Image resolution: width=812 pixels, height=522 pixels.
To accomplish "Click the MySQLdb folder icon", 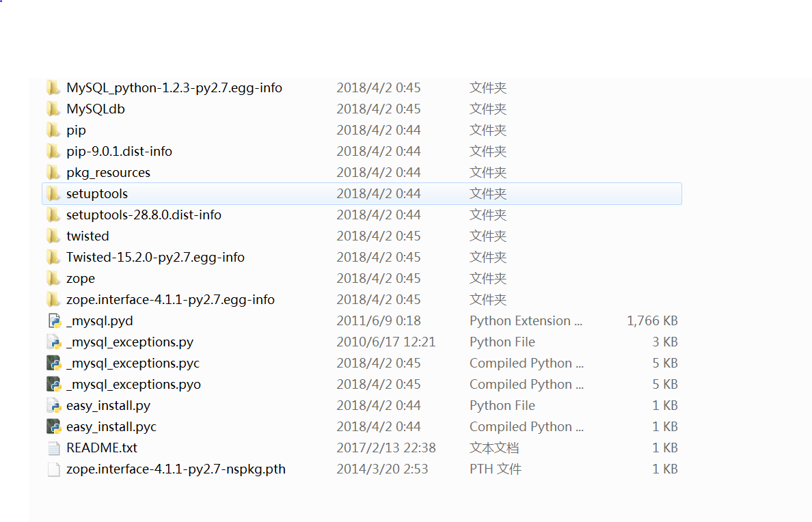I will (53, 109).
